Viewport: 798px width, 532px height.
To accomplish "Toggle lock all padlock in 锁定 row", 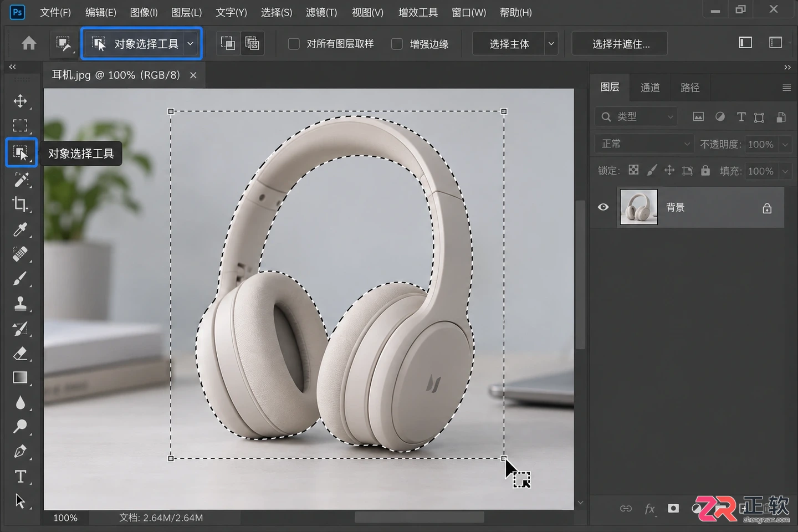I will point(705,170).
